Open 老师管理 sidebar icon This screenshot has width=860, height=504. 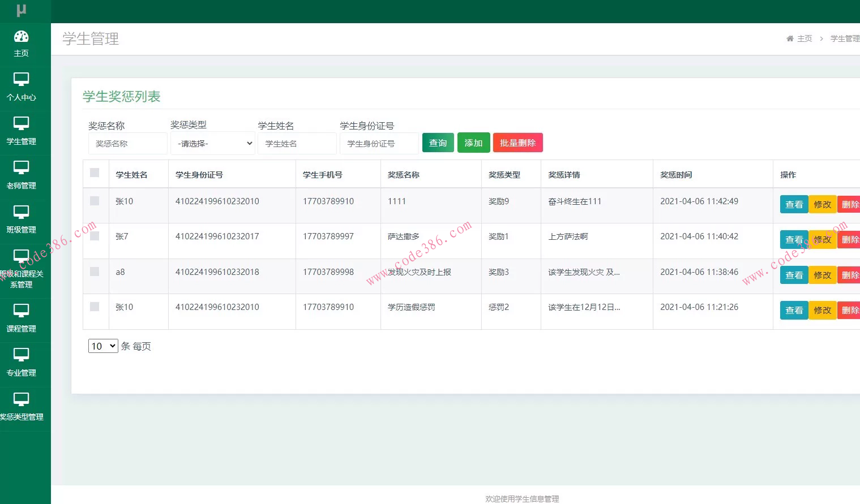(21, 168)
